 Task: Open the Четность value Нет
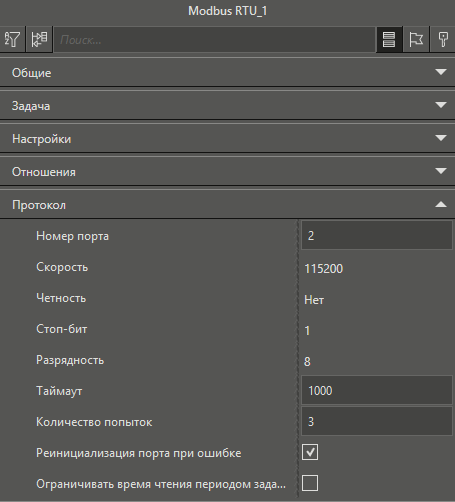coord(314,300)
